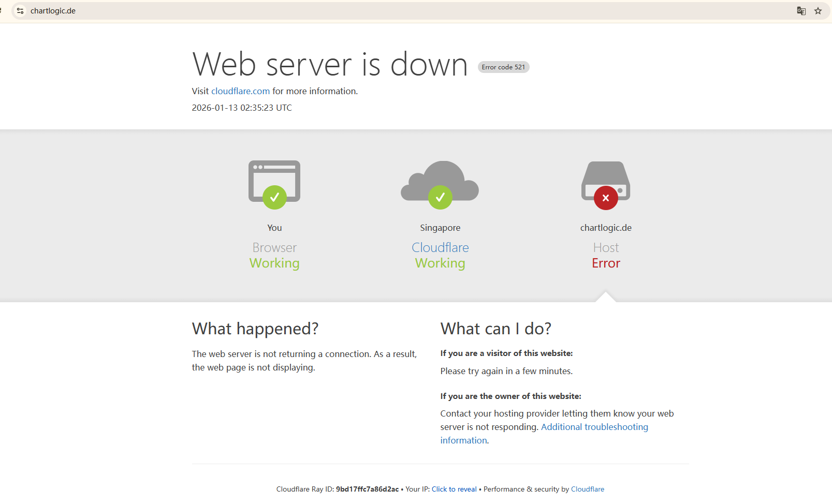832x504 pixels.
Task: Click 'If you are the owner of this website:'
Action: pos(510,396)
